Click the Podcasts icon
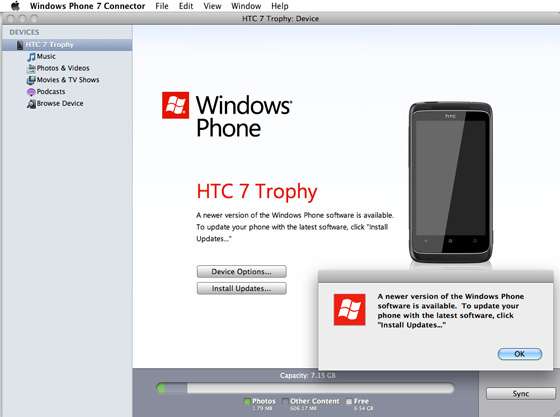This screenshot has width=560, height=417. point(31,92)
